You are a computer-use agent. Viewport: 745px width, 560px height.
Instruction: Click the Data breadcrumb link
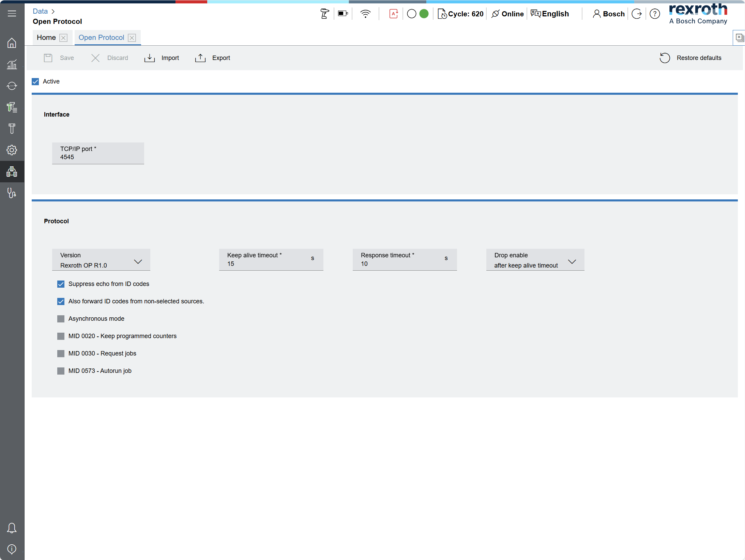coord(40,11)
